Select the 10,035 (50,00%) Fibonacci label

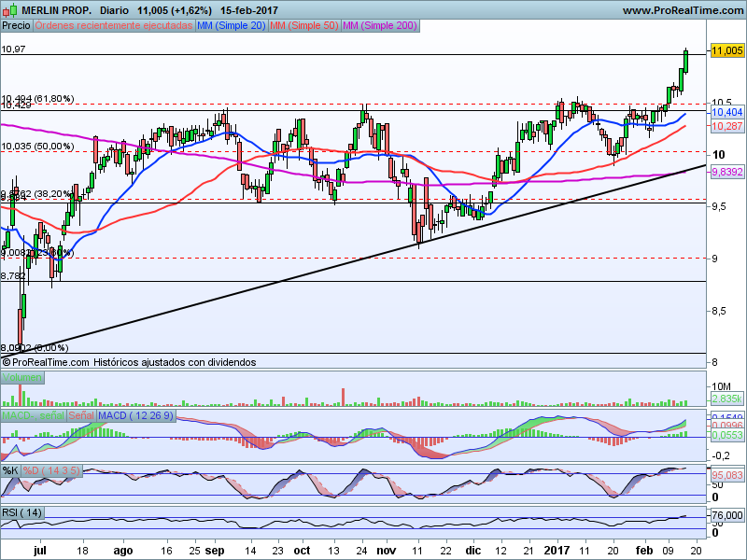[x=37, y=147]
